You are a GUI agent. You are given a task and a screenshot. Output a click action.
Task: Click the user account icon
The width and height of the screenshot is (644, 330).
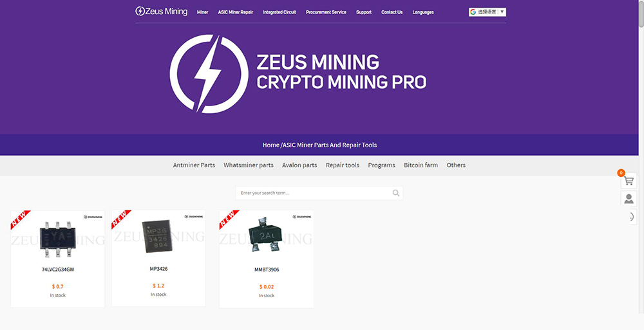click(629, 199)
